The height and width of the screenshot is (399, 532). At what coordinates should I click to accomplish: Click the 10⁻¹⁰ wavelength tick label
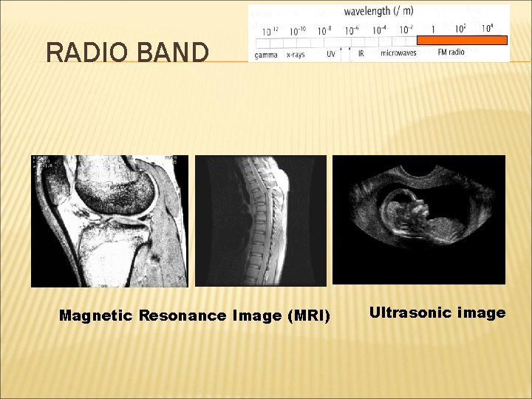[x=298, y=31]
